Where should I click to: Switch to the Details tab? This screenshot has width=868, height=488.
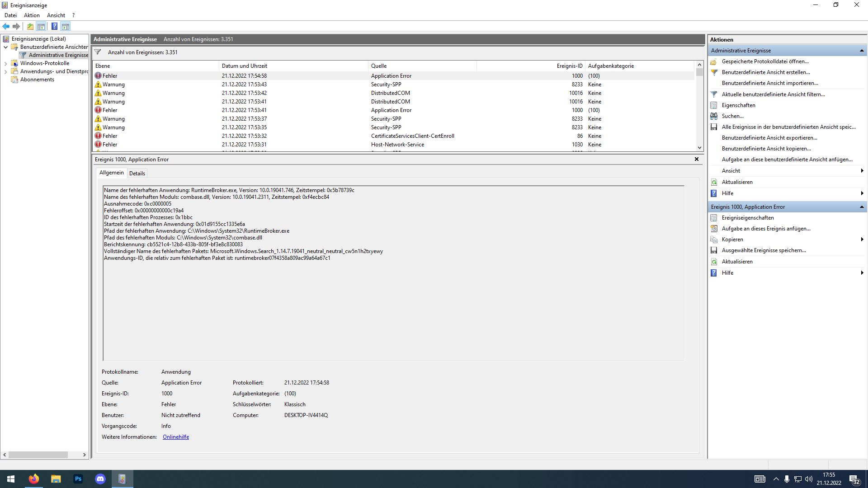pyautogui.click(x=137, y=174)
